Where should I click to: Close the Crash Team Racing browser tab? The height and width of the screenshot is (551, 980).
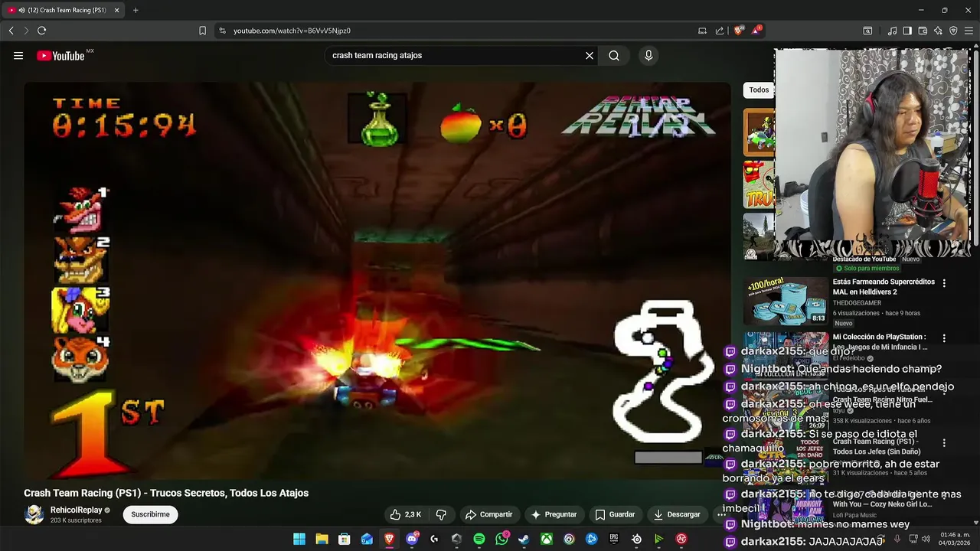point(117,10)
